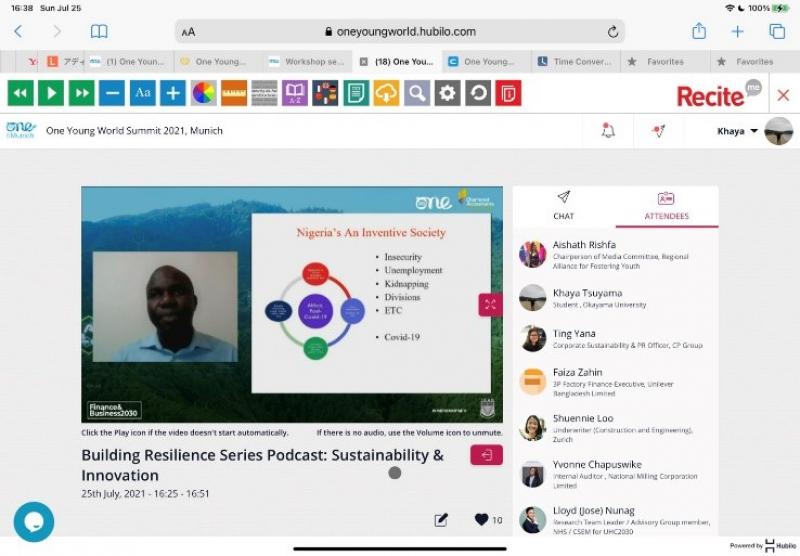The width and height of the screenshot is (800, 556).
Task: Open attendee Faiza Zahin
Action: coord(616,382)
